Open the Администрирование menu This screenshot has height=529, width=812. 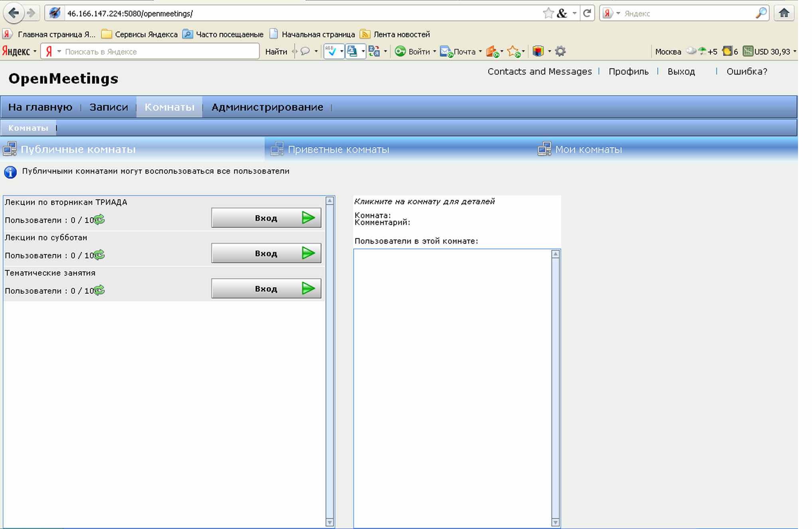click(x=267, y=107)
